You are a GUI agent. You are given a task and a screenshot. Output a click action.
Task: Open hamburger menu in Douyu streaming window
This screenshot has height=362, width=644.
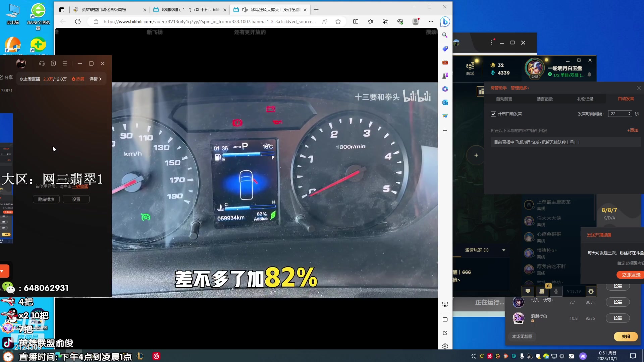[65, 63]
